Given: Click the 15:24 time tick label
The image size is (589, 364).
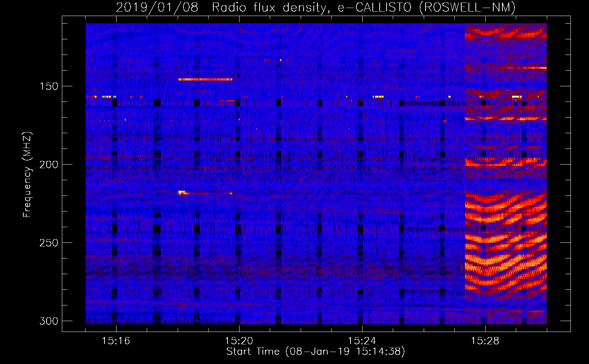Looking at the screenshot, I should [x=362, y=341].
